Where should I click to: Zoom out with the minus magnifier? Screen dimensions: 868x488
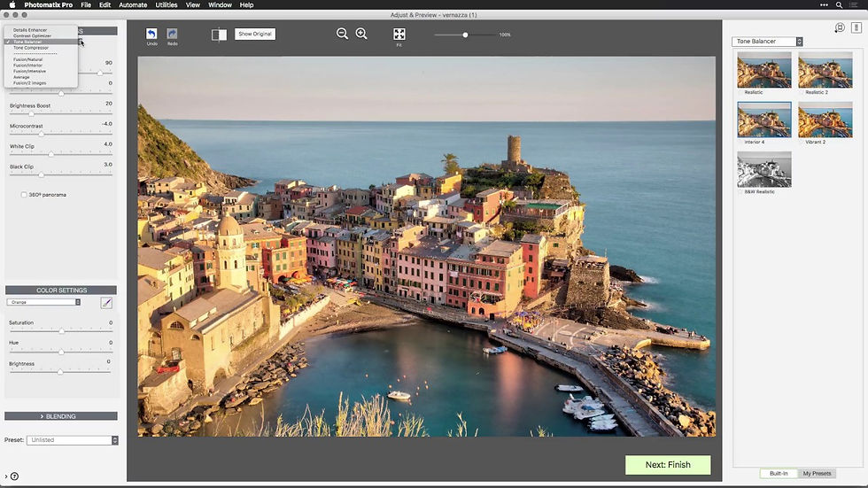[x=342, y=34]
